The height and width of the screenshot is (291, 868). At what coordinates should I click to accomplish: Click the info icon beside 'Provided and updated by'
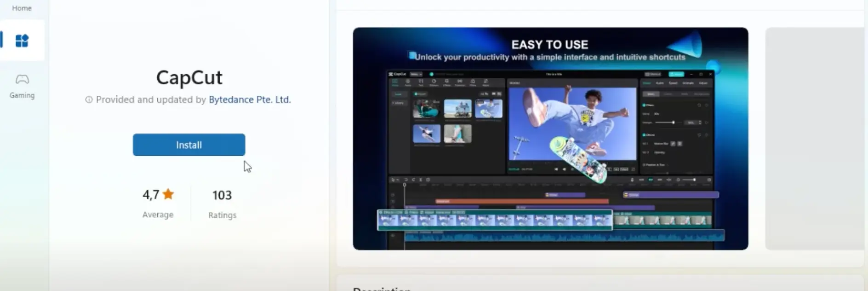[89, 99]
